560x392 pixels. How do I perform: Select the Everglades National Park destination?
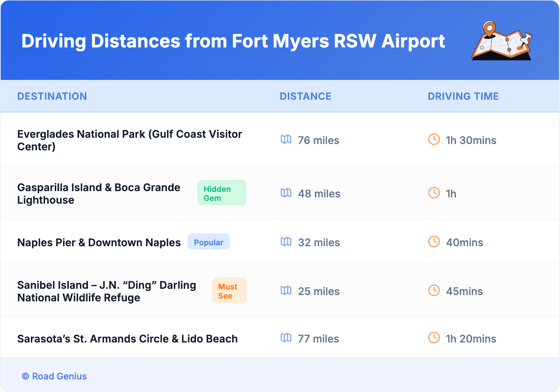pos(129,140)
